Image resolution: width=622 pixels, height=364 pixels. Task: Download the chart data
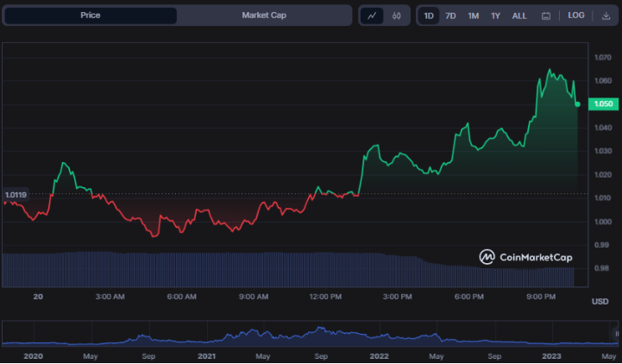[x=606, y=16]
